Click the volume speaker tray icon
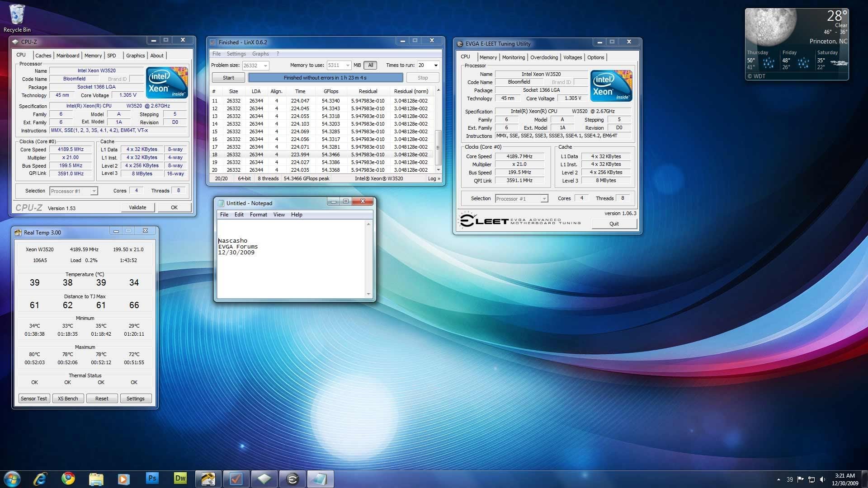The width and height of the screenshot is (868, 488). 822,479
